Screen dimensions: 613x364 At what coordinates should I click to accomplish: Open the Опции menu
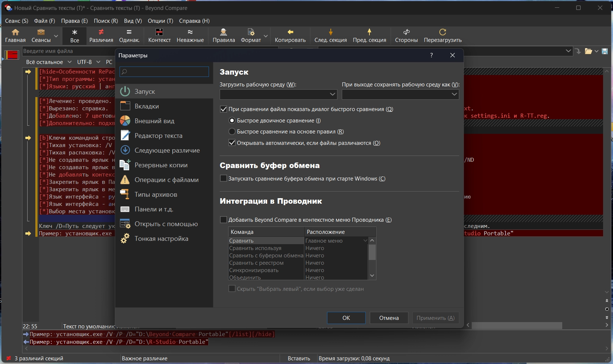pyautogui.click(x=160, y=21)
